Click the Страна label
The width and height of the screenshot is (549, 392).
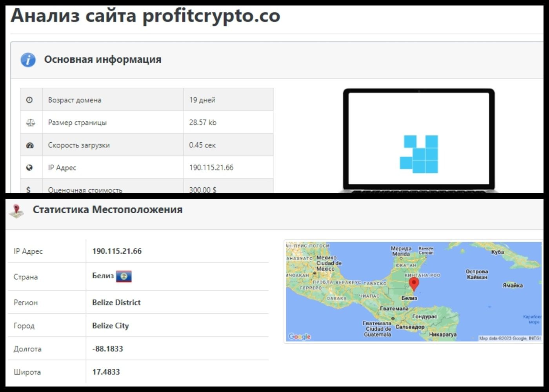(x=26, y=277)
